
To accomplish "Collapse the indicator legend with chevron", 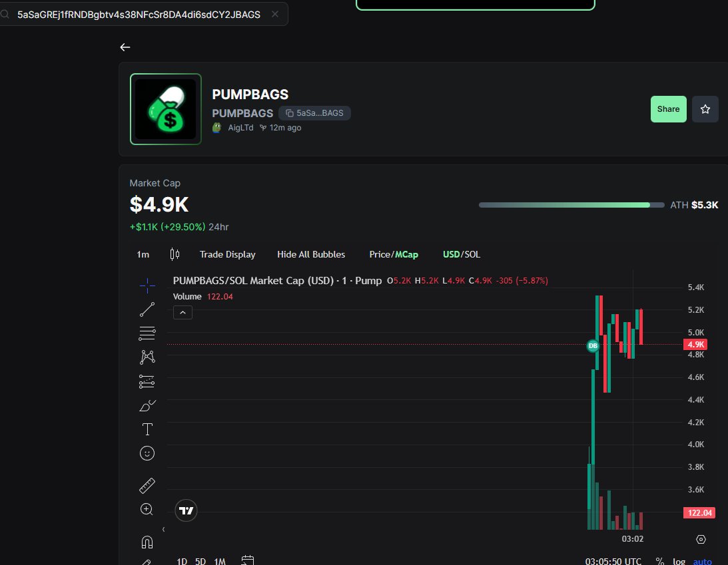I will point(183,313).
